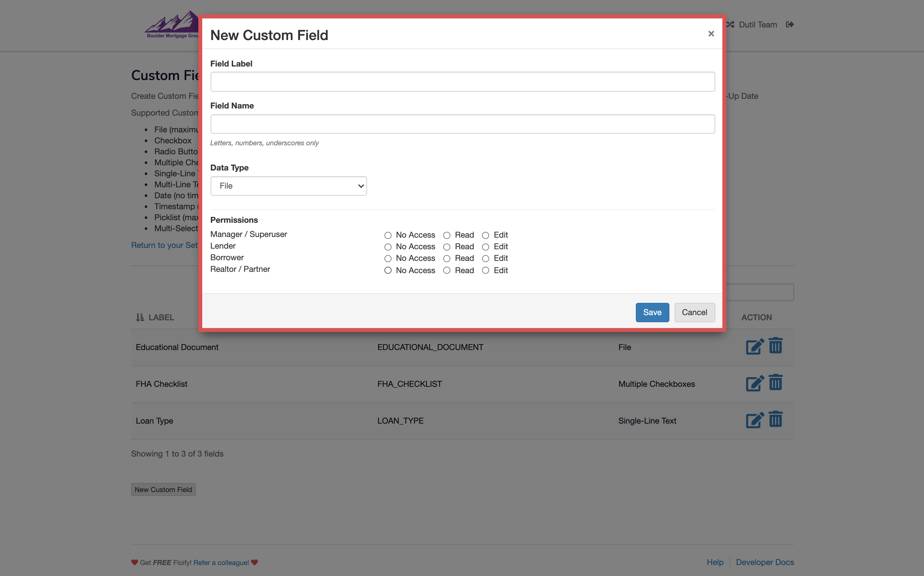Open the Developer Docs link
The image size is (924, 576).
click(x=765, y=562)
